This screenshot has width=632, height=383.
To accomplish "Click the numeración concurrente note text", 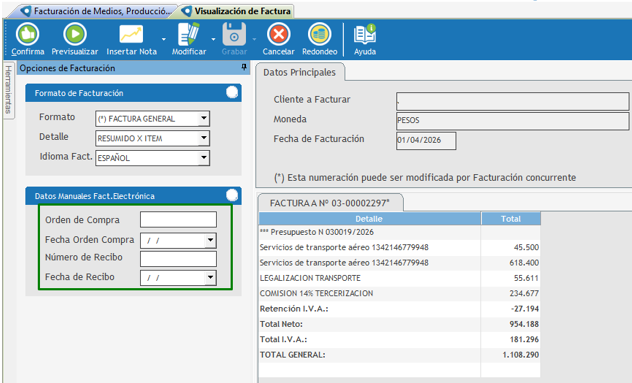I will click(425, 177).
